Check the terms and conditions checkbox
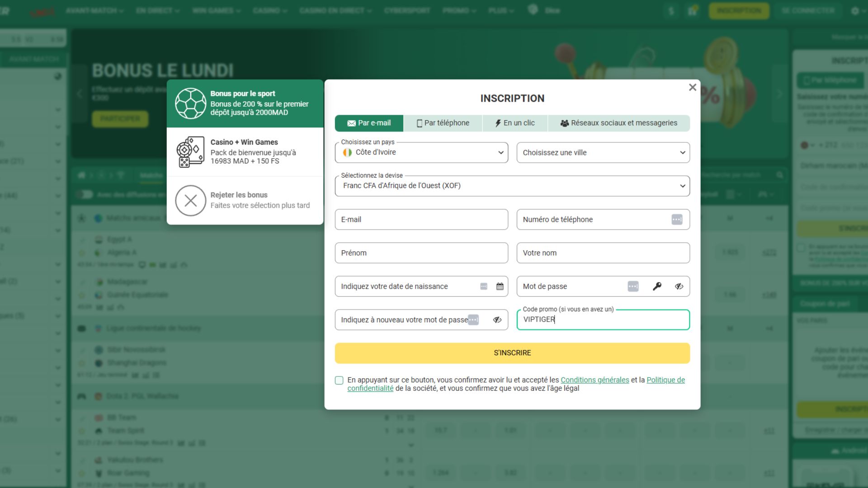 tap(339, 380)
